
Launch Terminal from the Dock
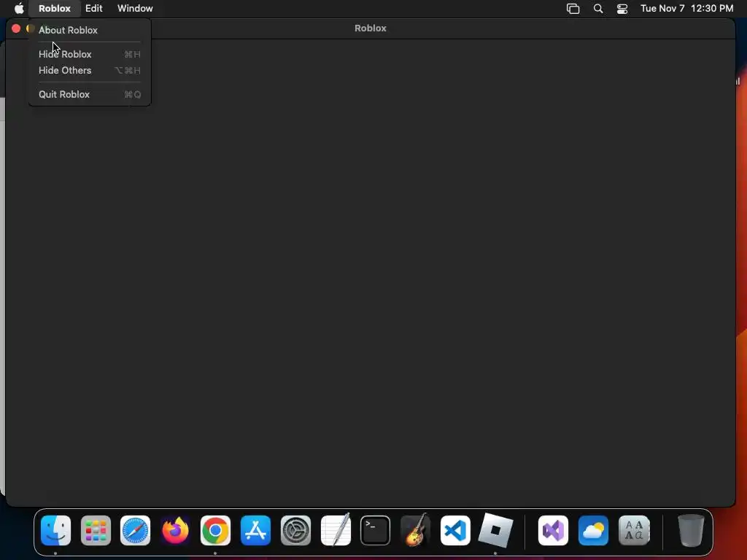[376, 531]
